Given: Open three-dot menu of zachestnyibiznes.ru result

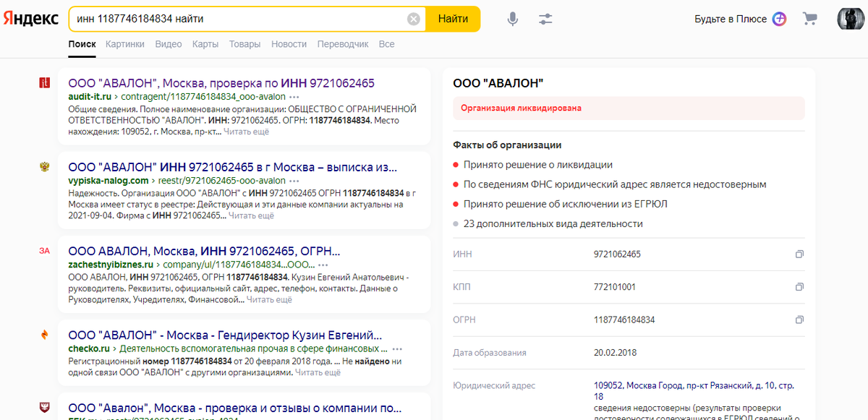Looking at the screenshot, I should [x=323, y=265].
